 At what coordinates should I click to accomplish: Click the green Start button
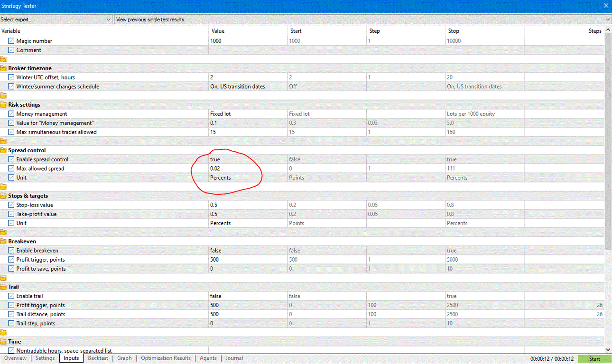(x=594, y=359)
